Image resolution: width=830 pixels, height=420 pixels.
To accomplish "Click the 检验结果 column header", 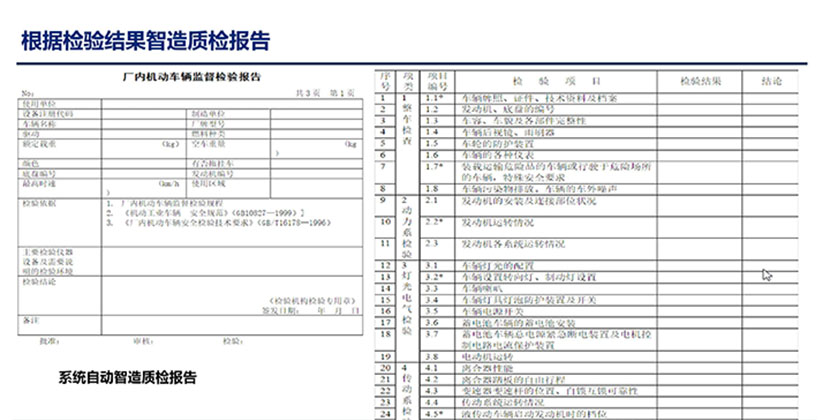I will (700, 80).
